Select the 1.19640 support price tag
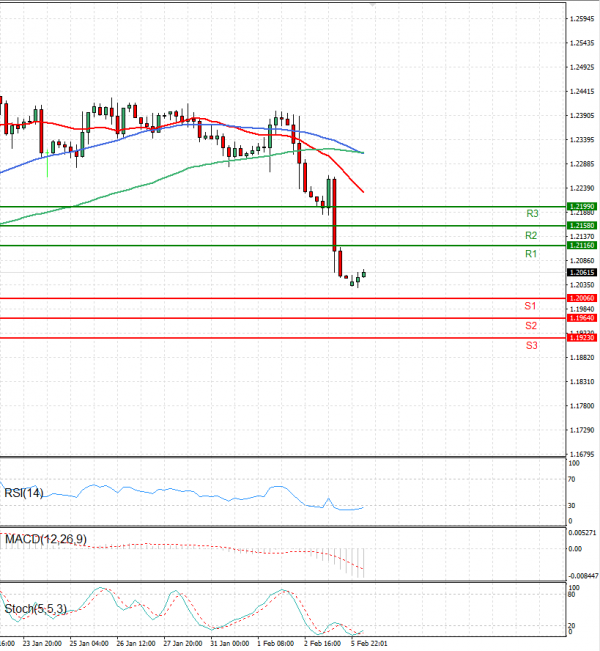 click(x=582, y=318)
